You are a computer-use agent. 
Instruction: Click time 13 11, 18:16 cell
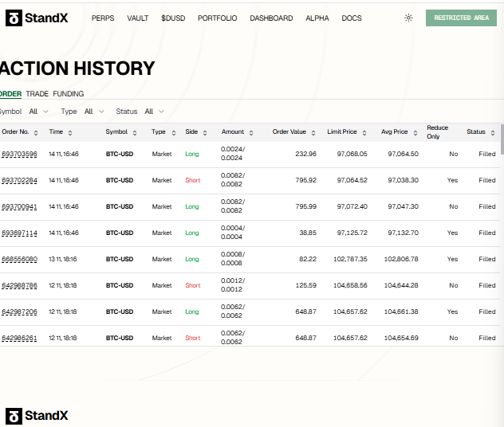[x=63, y=260]
